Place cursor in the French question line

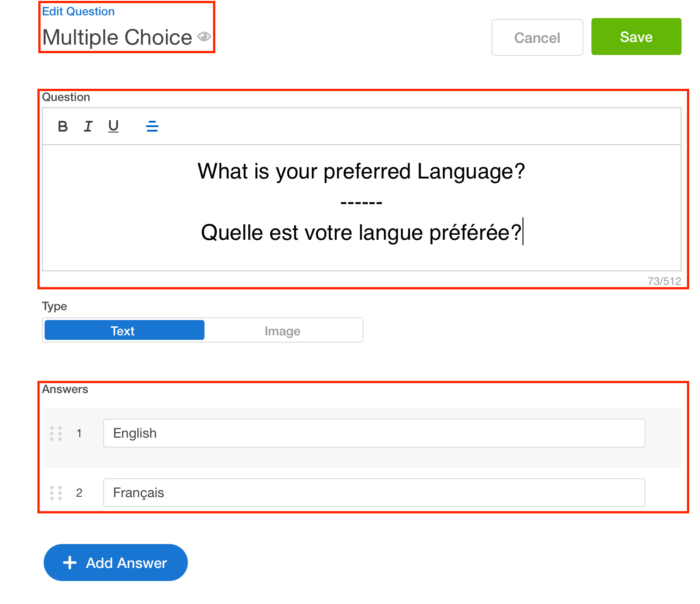point(361,233)
